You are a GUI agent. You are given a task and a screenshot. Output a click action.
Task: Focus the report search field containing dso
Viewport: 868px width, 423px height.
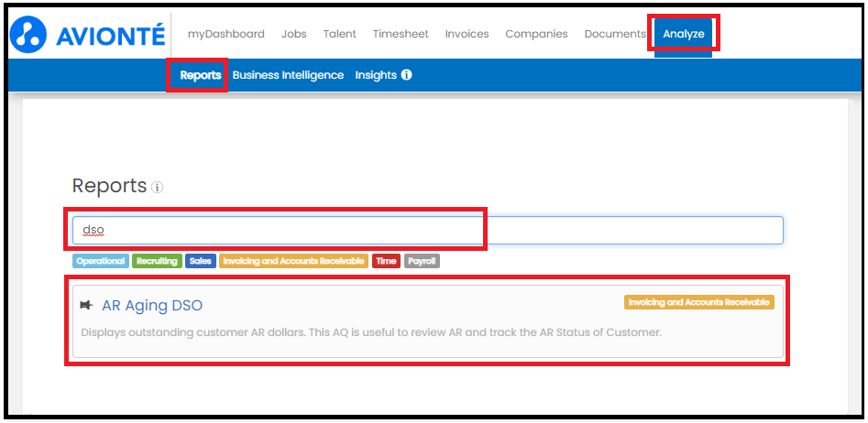427,230
